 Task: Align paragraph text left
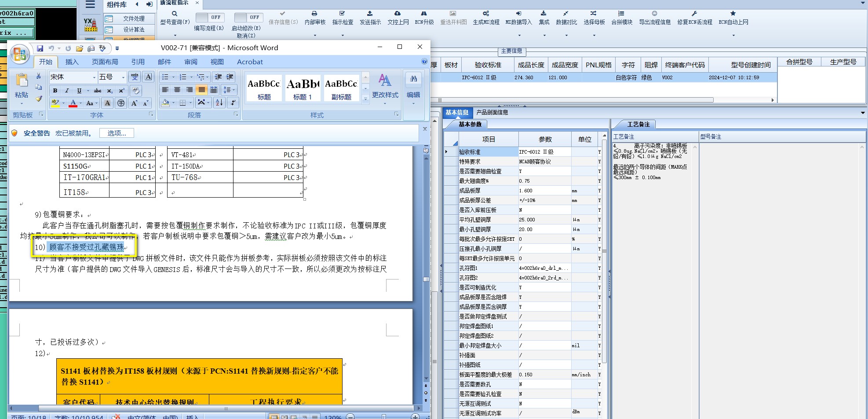[165, 90]
